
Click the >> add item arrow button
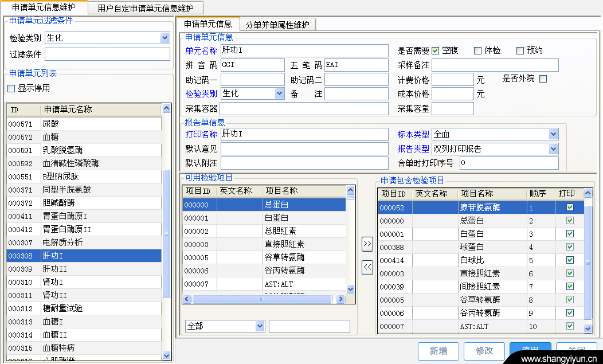[x=367, y=244]
